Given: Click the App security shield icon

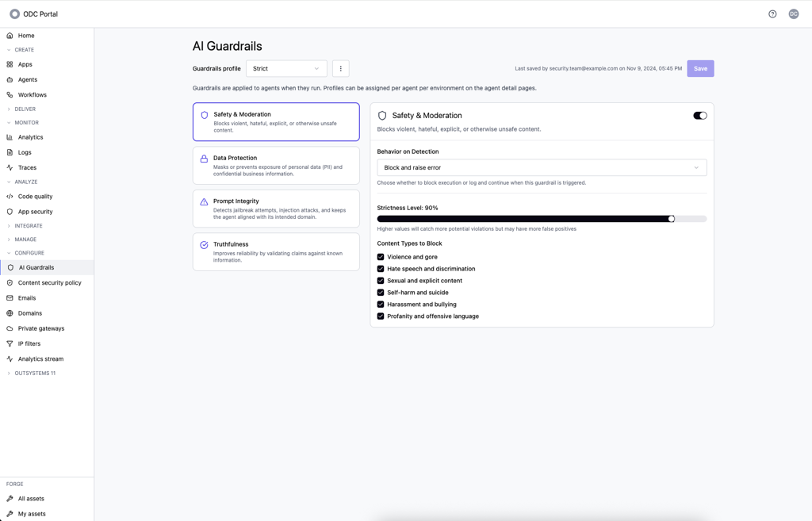Looking at the screenshot, I should 10,212.
